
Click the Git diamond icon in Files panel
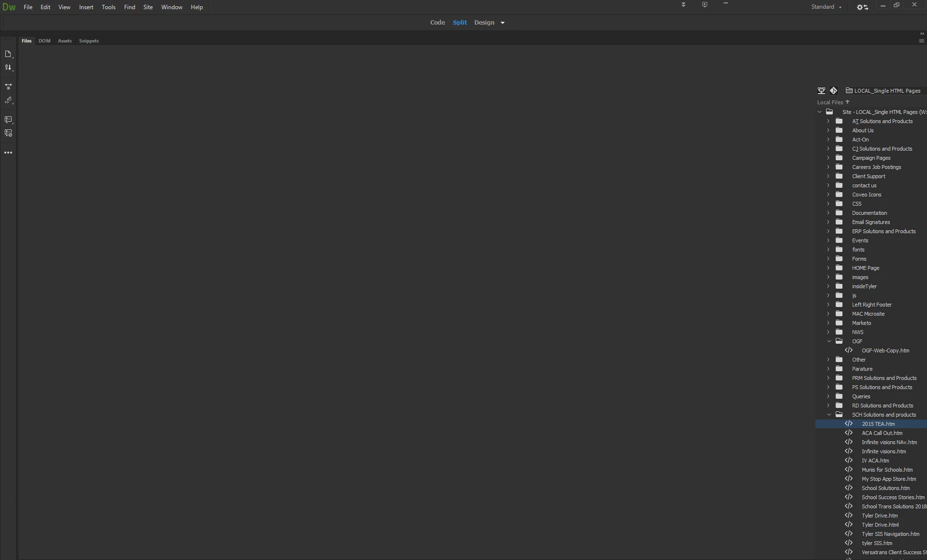[834, 91]
